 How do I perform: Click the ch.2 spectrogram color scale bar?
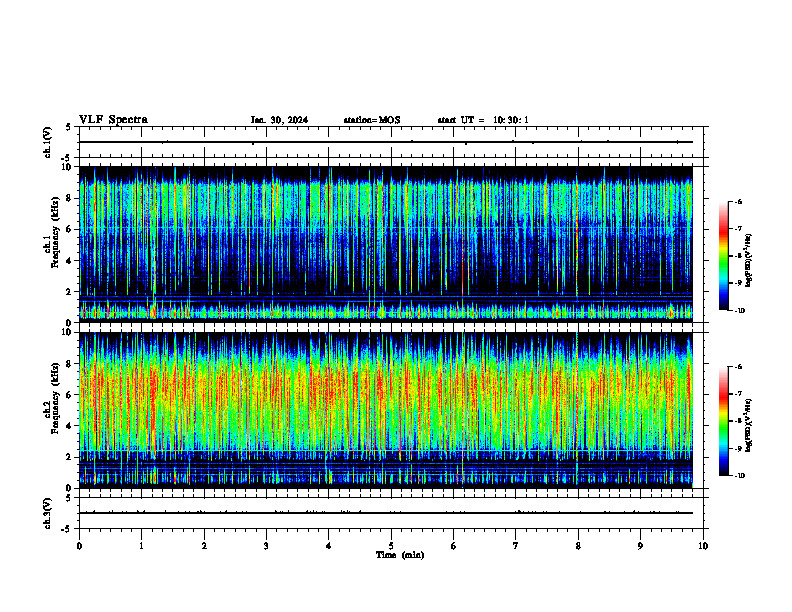coord(723,421)
